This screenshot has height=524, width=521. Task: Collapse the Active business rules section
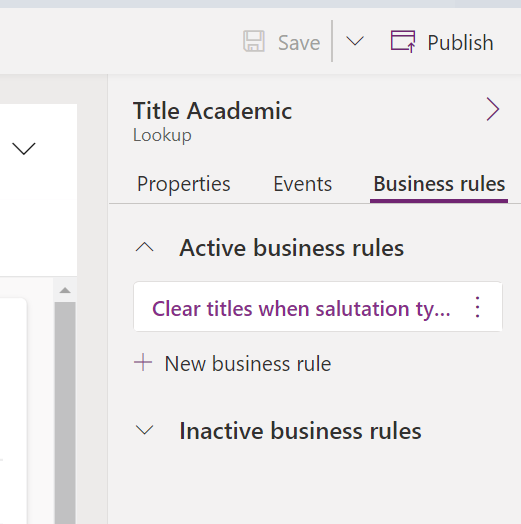coord(144,248)
